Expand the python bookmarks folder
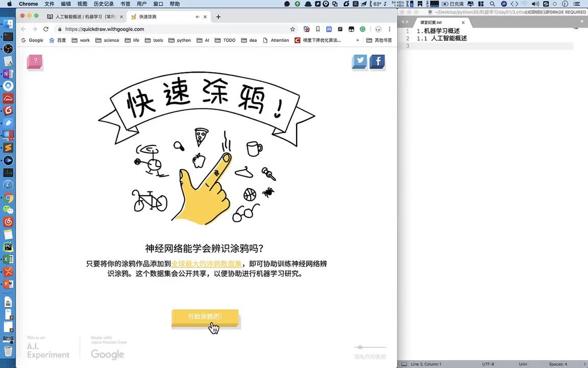 coord(180,40)
